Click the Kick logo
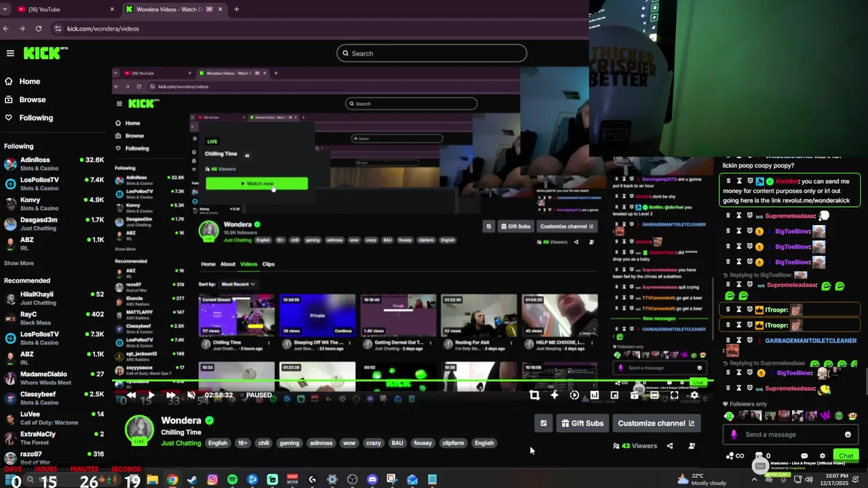Image resolution: width=868 pixels, height=488 pixels. pos(45,53)
